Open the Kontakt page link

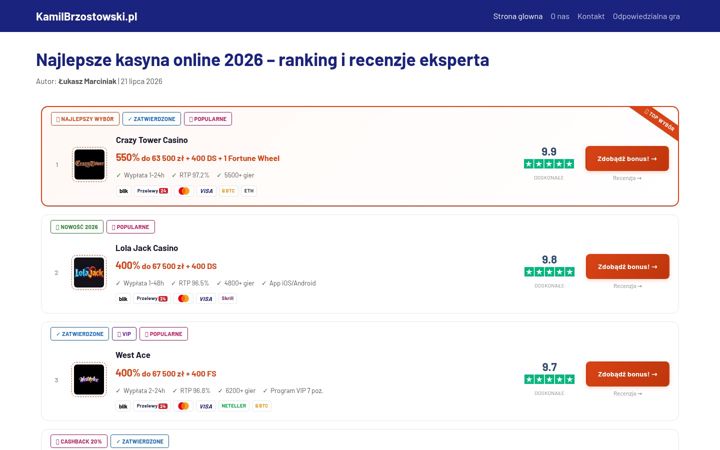(x=591, y=17)
